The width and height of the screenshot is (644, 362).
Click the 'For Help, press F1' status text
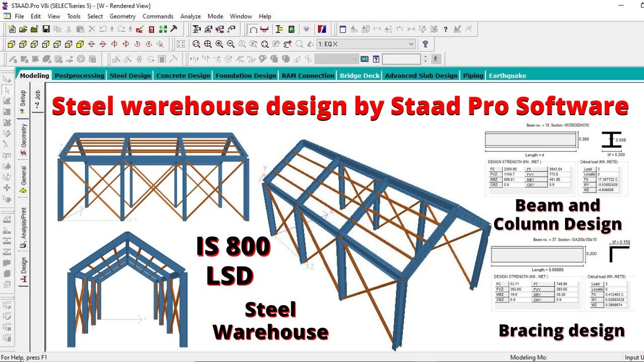(24, 357)
